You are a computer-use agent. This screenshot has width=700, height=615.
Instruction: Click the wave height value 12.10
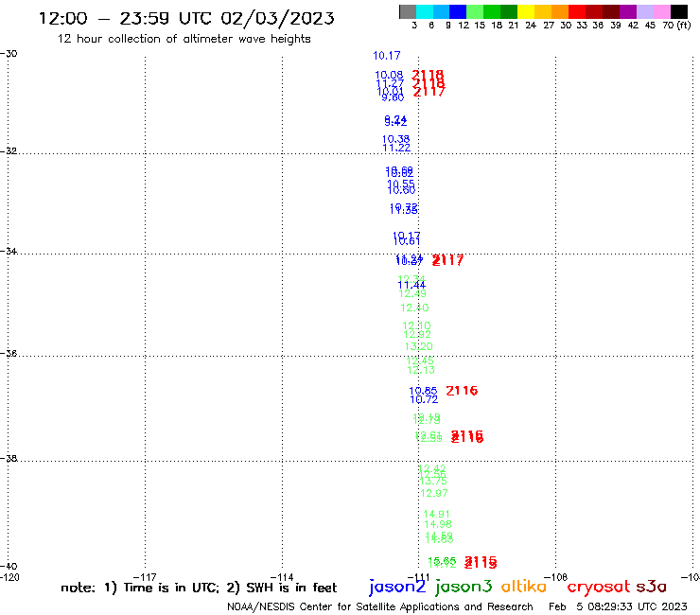tap(416, 325)
